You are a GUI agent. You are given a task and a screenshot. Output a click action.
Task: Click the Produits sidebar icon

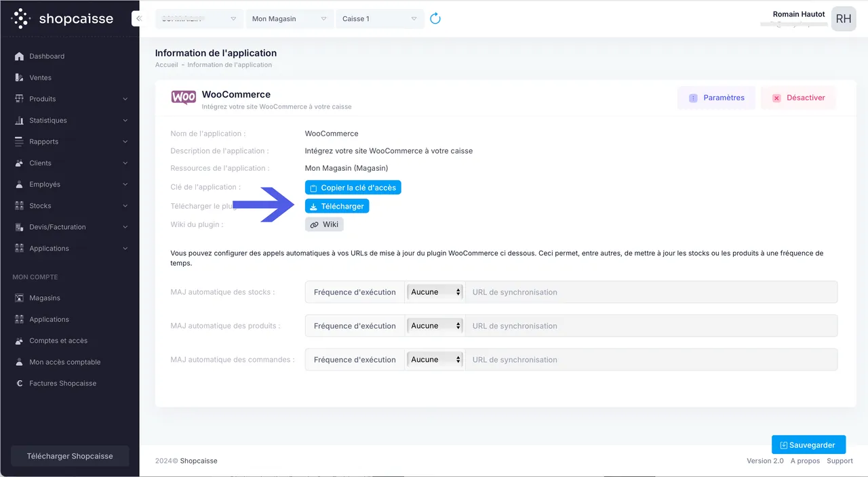point(19,99)
